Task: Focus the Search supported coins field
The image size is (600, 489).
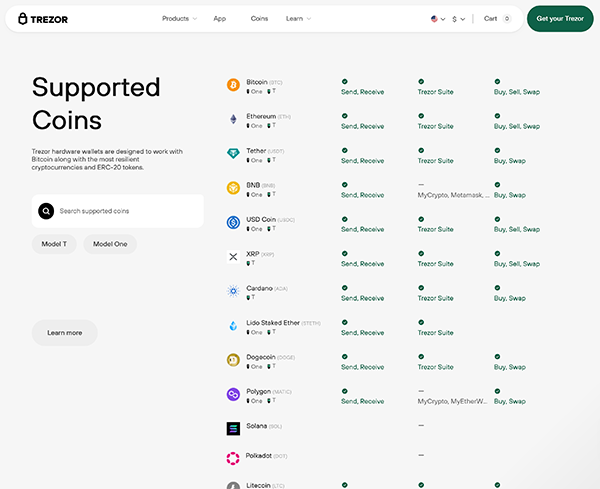Action: pos(118,211)
